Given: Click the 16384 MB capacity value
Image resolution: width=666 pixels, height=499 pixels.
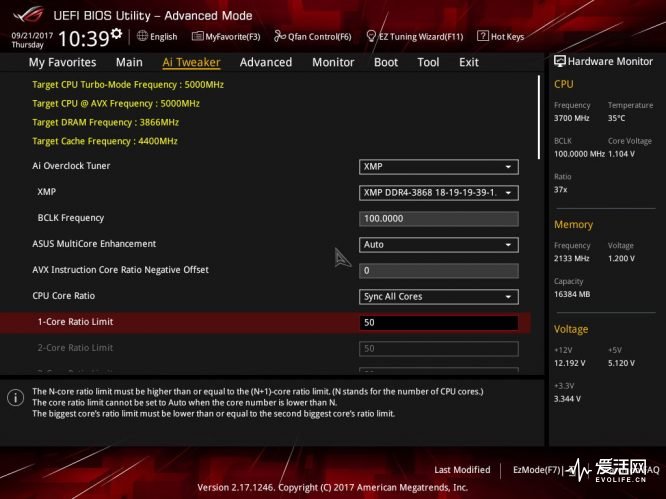Looking at the screenshot, I should coord(572,294).
